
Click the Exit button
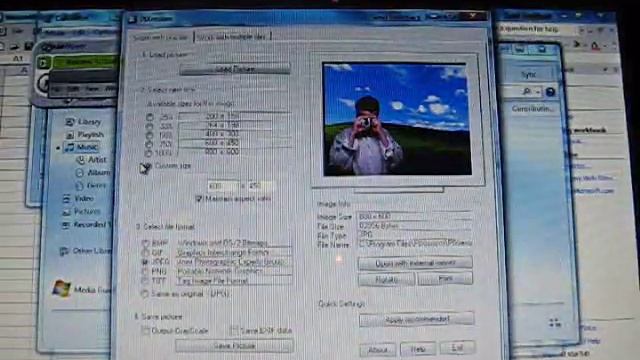pyautogui.click(x=457, y=348)
